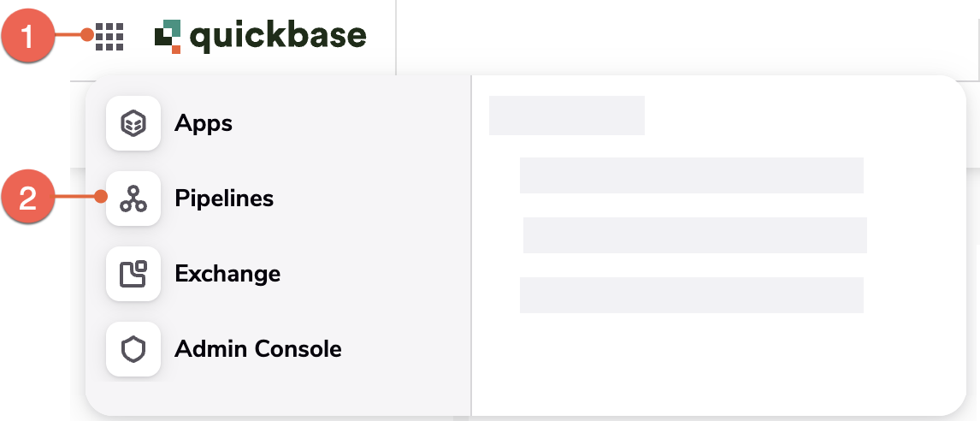Viewport: 980px width, 421px height.
Task: Open the grid app launcher icon
Action: pyautogui.click(x=109, y=37)
